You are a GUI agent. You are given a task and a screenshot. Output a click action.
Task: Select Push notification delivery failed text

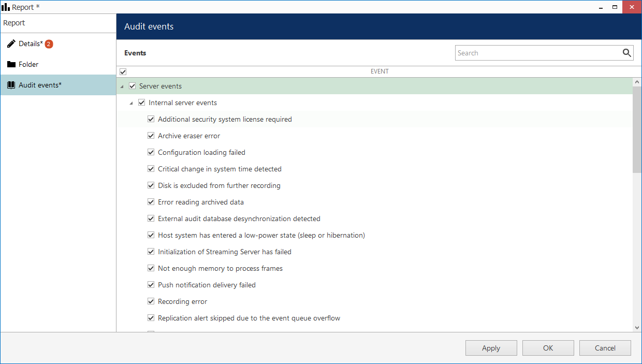coord(207,285)
